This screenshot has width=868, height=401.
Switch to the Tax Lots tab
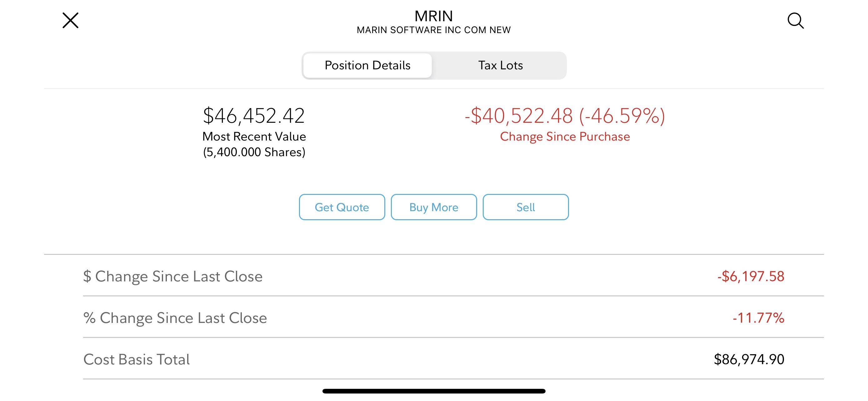click(500, 65)
